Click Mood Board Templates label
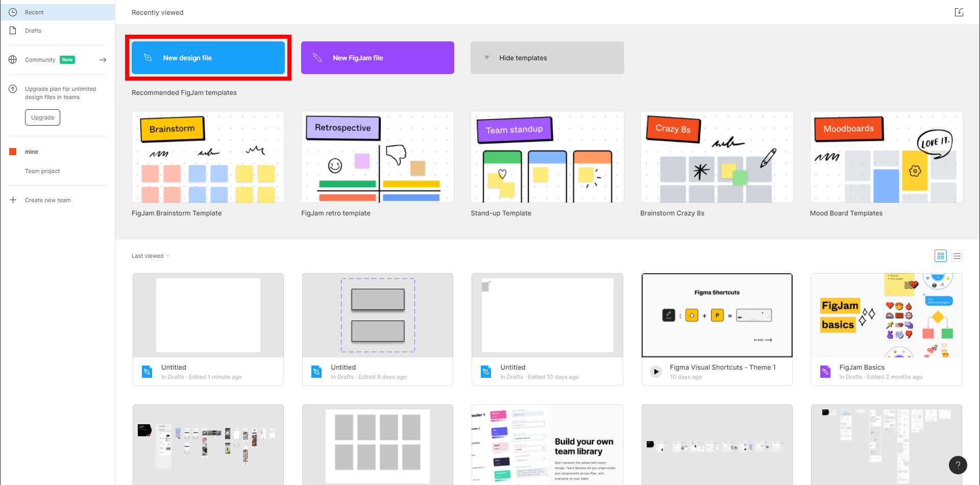Screen dimensions: 980x485 pyautogui.click(x=846, y=213)
